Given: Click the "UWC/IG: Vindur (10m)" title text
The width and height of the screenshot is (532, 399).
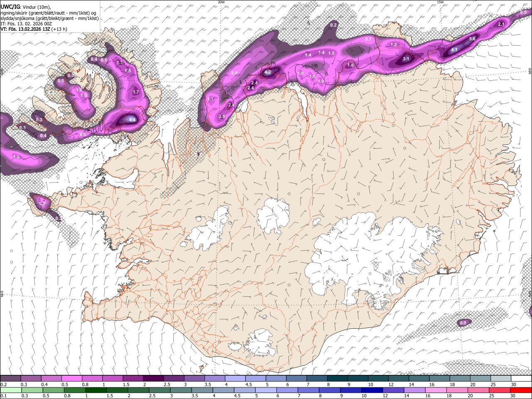Looking at the screenshot, I should 25,7.
